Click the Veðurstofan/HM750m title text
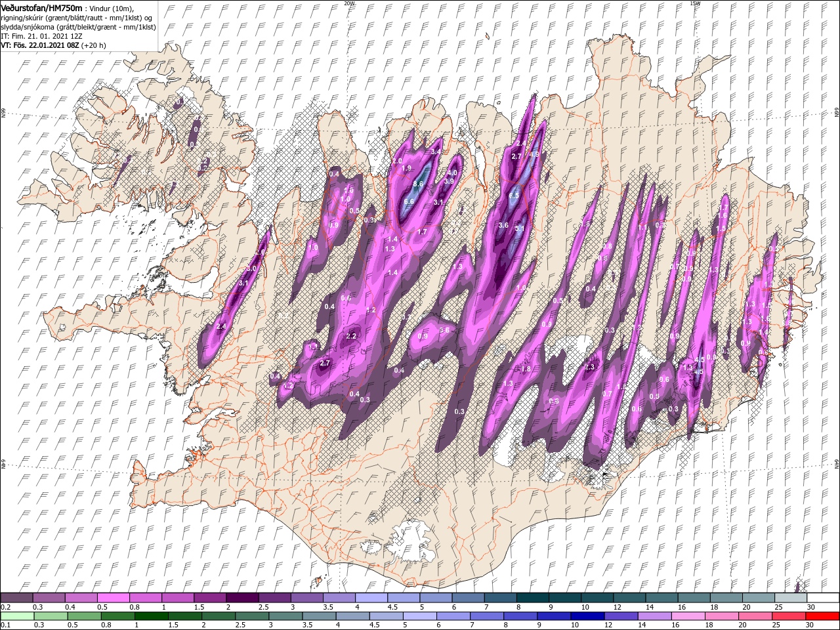Image resolution: width=840 pixels, height=630 pixels. pyautogui.click(x=41, y=7)
